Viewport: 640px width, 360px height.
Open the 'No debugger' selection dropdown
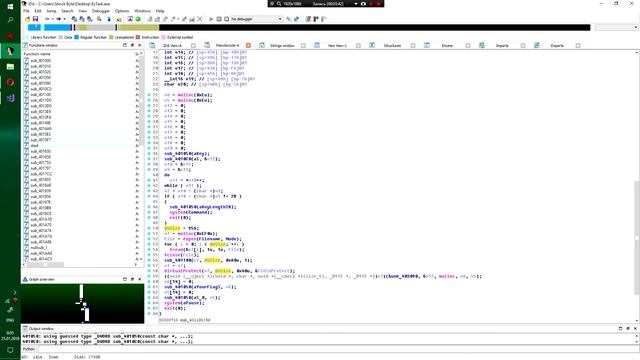click(x=256, y=19)
